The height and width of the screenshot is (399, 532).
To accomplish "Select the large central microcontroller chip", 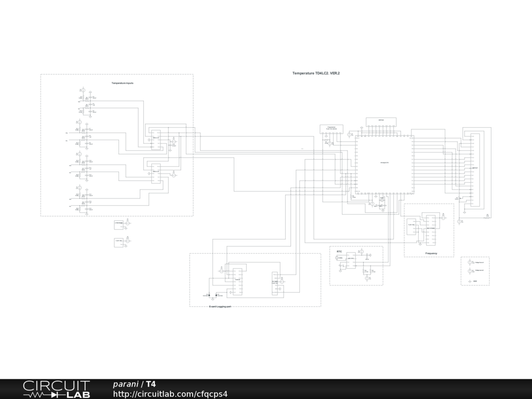I will tap(384, 164).
